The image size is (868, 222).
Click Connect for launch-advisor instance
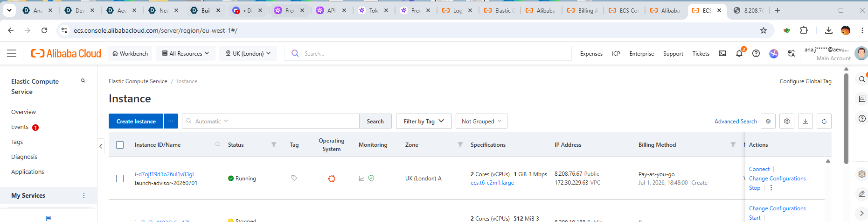(x=759, y=169)
